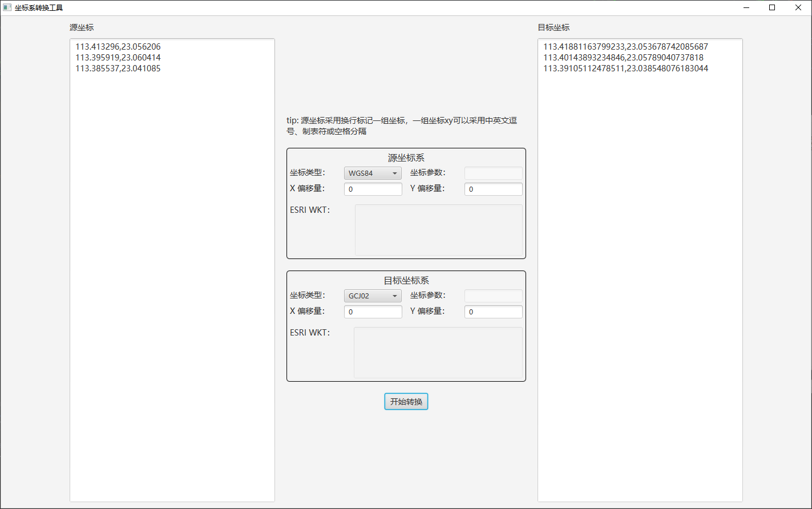Click target Y 偏移量 input field
The width and height of the screenshot is (812, 509).
point(494,312)
